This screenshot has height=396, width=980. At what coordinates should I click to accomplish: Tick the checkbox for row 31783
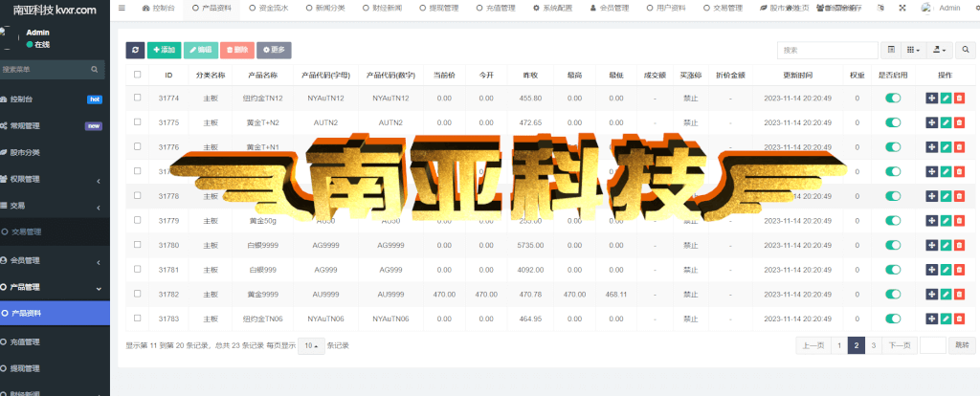point(138,319)
